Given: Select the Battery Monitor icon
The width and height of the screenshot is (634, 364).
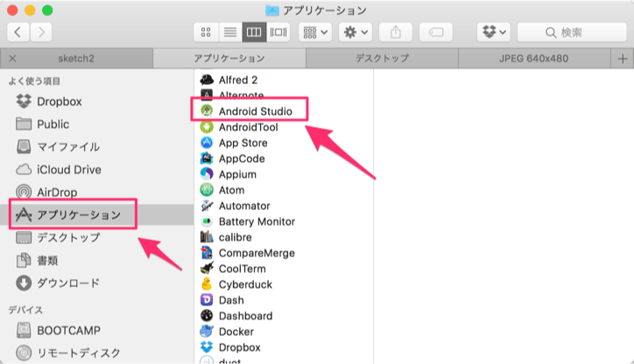Looking at the screenshot, I should click(x=207, y=221).
